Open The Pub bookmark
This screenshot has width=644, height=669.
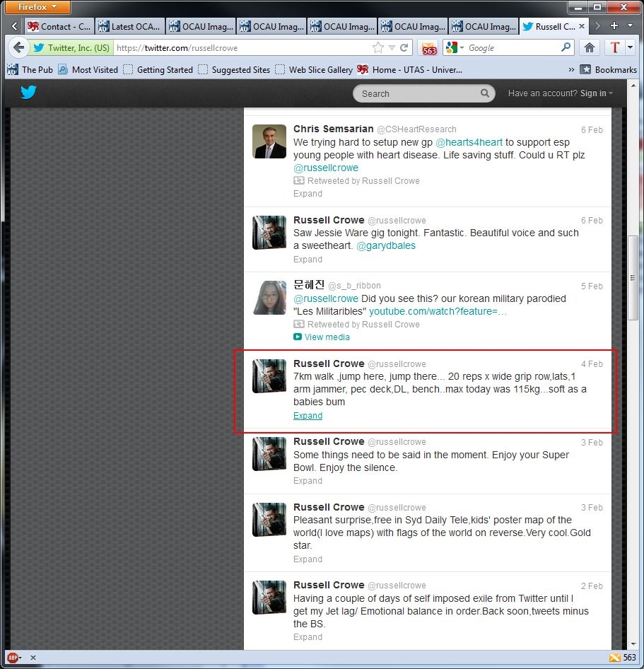tap(30, 69)
